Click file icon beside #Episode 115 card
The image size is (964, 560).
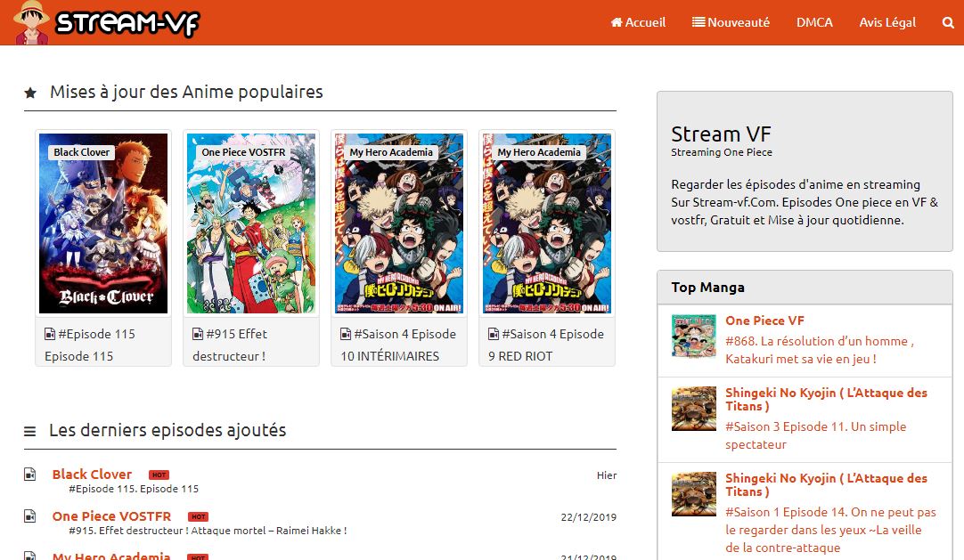(x=50, y=334)
